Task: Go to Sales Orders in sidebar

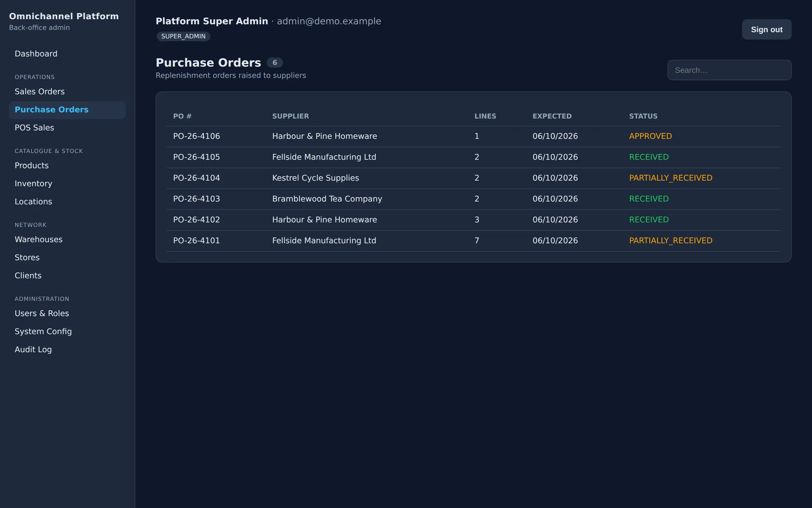Action: (67, 91)
